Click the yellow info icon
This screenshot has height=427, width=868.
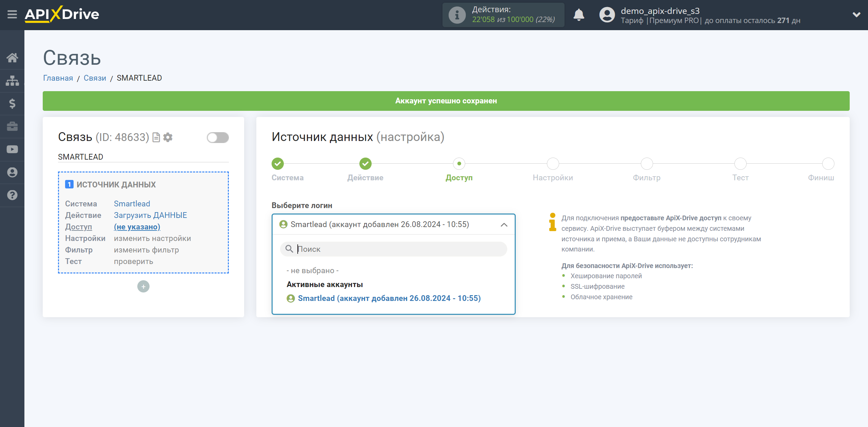553,222
